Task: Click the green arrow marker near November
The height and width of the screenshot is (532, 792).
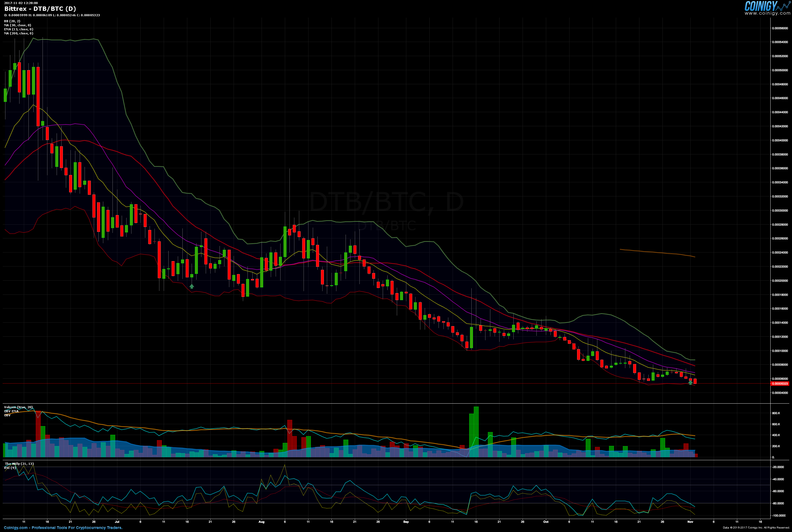Action: point(690,383)
